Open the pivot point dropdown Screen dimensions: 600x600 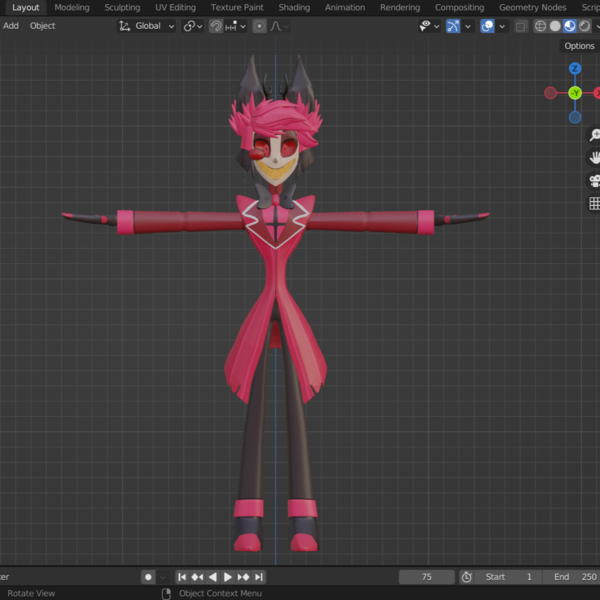tap(192, 26)
